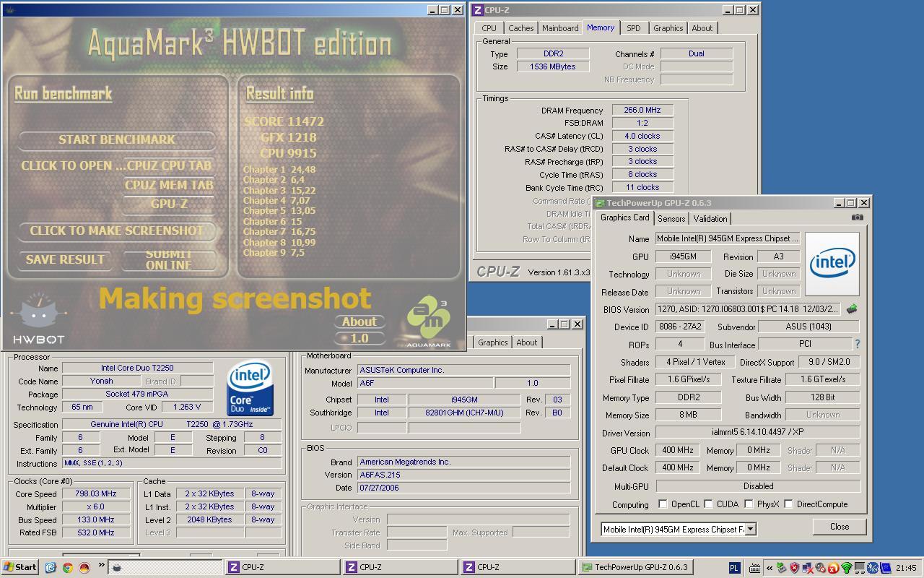Click the processor name Intel Core Duo T2250
Image resolution: width=924 pixels, height=578 pixels.
137,368
